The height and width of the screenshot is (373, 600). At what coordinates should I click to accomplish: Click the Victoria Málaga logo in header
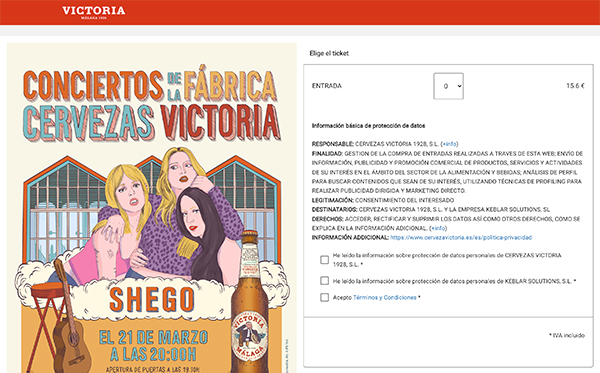94,12
